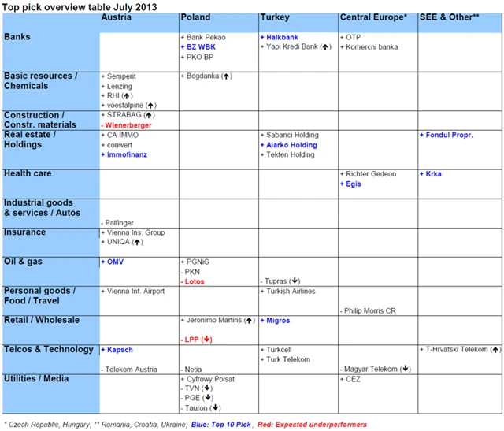Click Migros top pick
This screenshot has width=504, height=431.
tap(275, 321)
